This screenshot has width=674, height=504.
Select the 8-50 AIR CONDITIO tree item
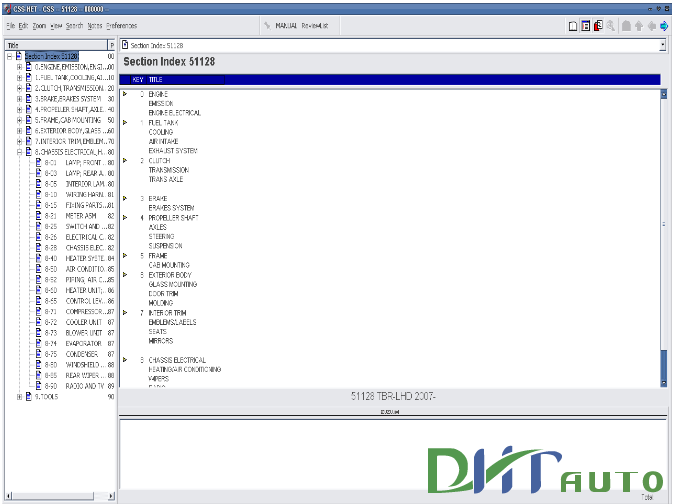[x=75, y=269]
